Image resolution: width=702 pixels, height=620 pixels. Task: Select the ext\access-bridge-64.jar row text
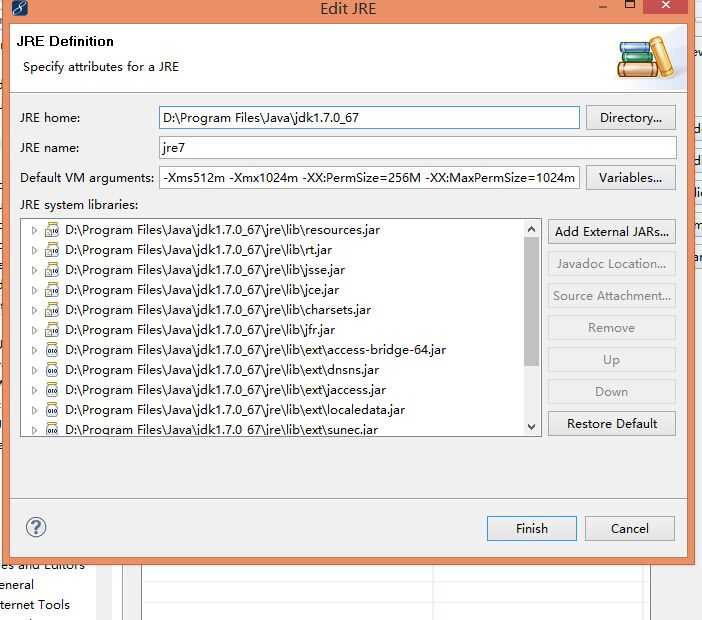(256, 350)
